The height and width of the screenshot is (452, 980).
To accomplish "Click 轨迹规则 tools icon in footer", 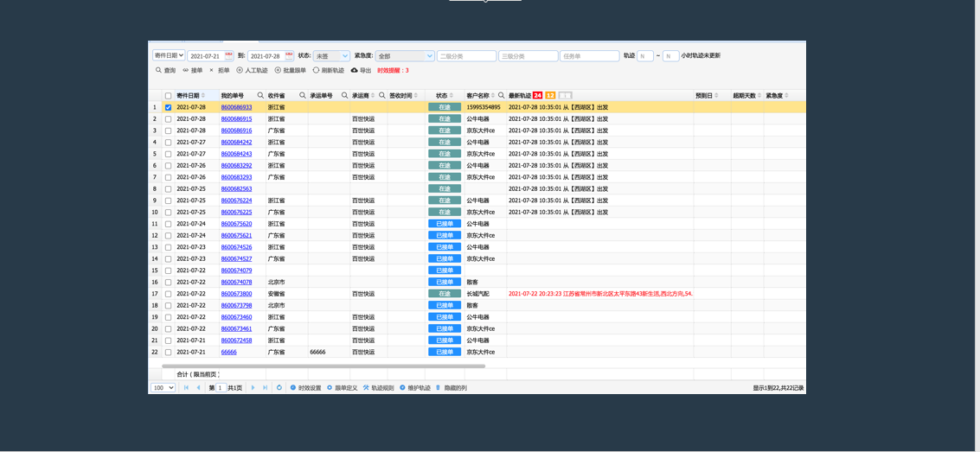I will pyautogui.click(x=366, y=388).
